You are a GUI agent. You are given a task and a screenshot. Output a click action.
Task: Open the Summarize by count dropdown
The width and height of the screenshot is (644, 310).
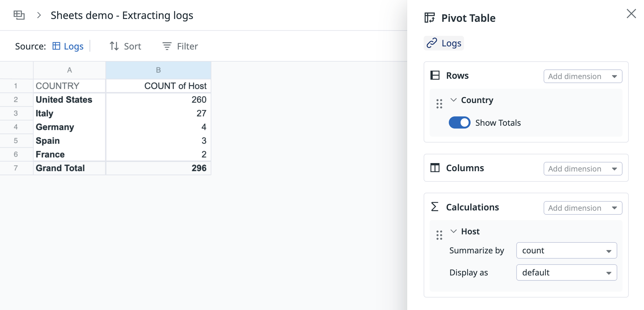point(567,251)
